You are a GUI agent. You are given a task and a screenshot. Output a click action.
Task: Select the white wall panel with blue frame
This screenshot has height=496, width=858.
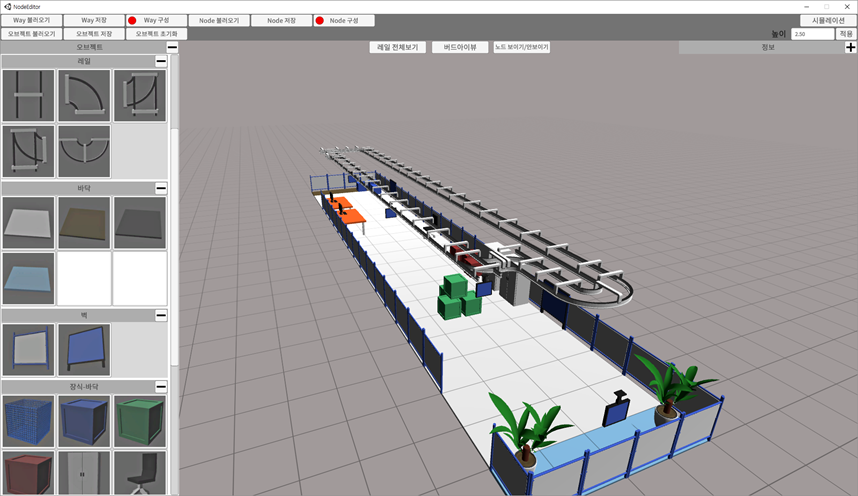(x=28, y=350)
